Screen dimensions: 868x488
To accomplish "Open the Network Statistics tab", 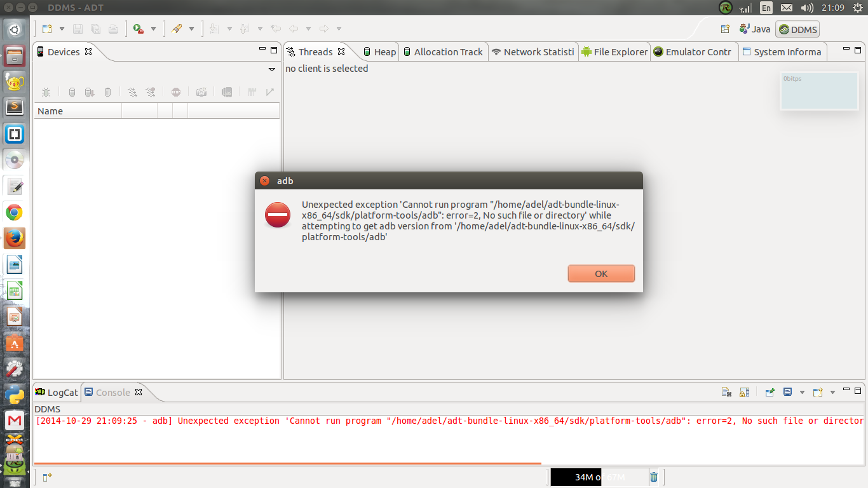I will pyautogui.click(x=532, y=52).
